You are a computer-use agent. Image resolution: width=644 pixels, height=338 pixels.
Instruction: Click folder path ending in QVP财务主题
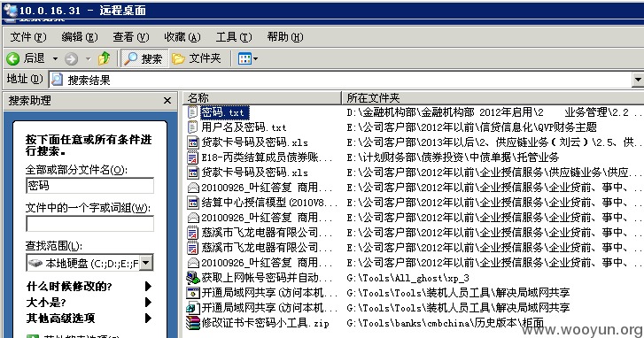(x=471, y=127)
